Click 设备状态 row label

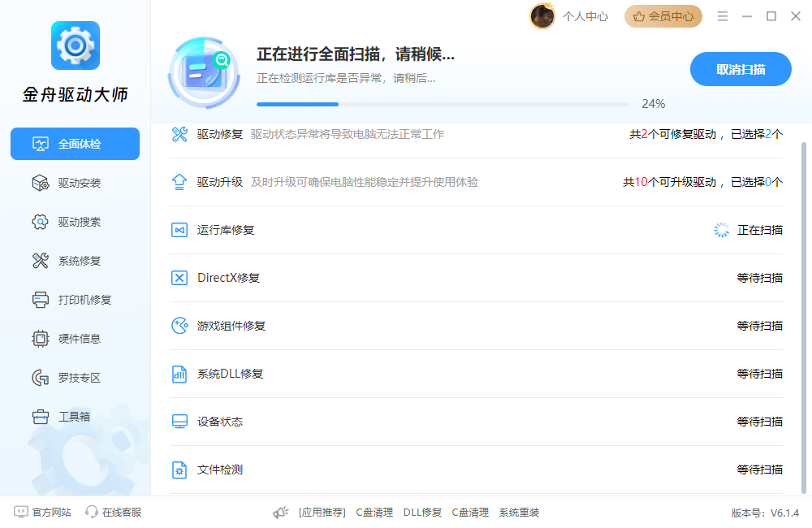219,422
